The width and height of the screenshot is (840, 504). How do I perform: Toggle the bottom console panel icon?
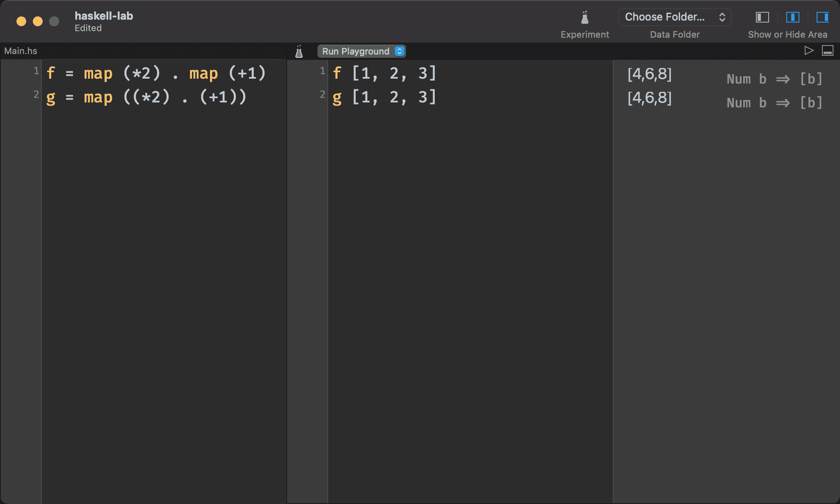pyautogui.click(x=828, y=51)
